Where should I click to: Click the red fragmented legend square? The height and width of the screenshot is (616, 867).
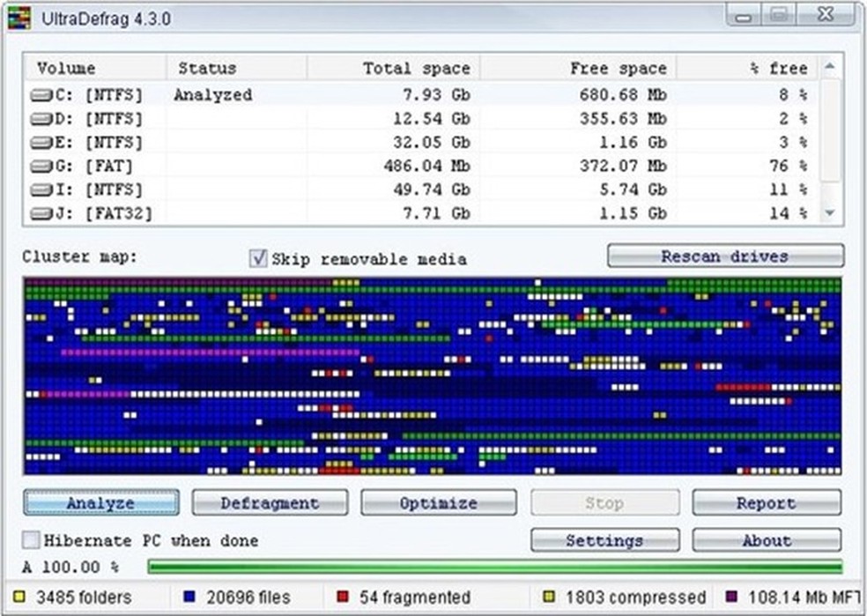tap(344, 597)
